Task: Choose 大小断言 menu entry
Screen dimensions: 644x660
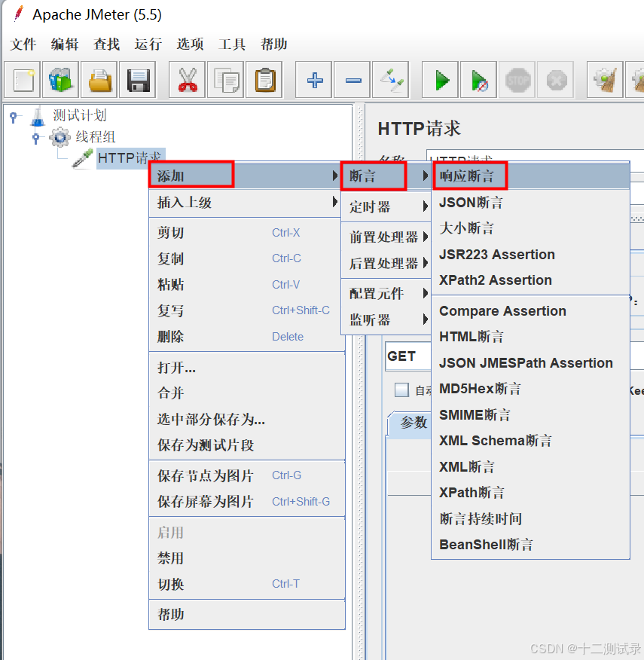Action: pyautogui.click(x=530, y=228)
